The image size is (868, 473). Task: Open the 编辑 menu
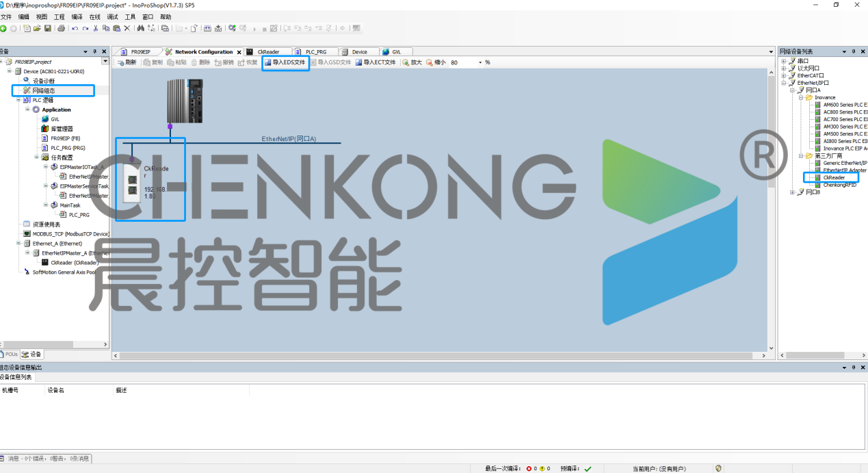[x=24, y=16]
